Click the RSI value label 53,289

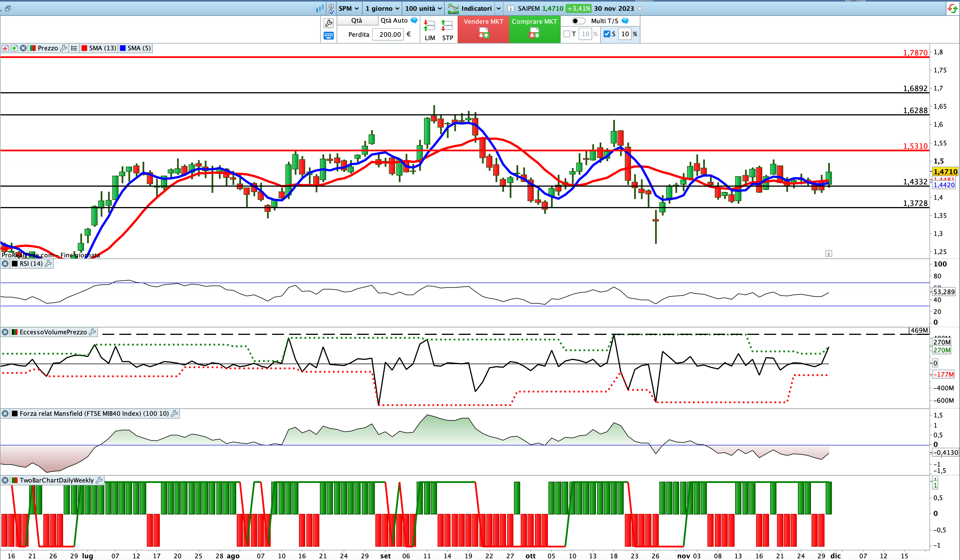(944, 292)
